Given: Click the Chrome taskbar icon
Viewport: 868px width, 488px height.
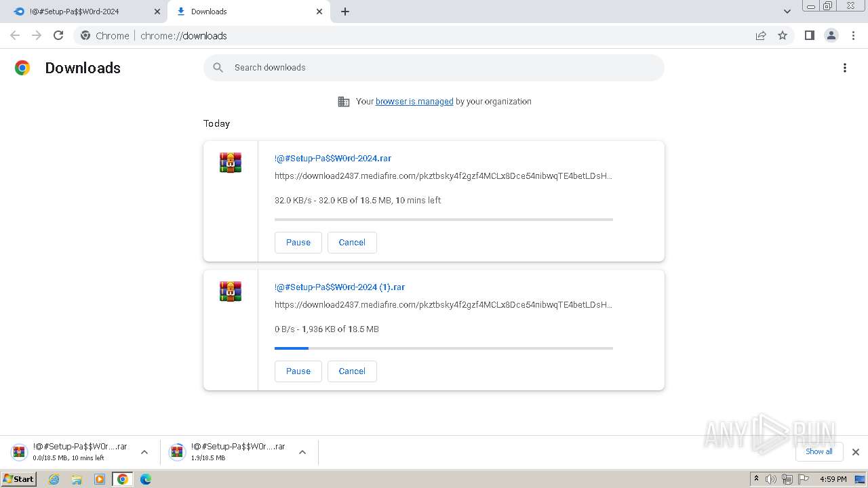Looking at the screenshot, I should pyautogui.click(x=123, y=479).
